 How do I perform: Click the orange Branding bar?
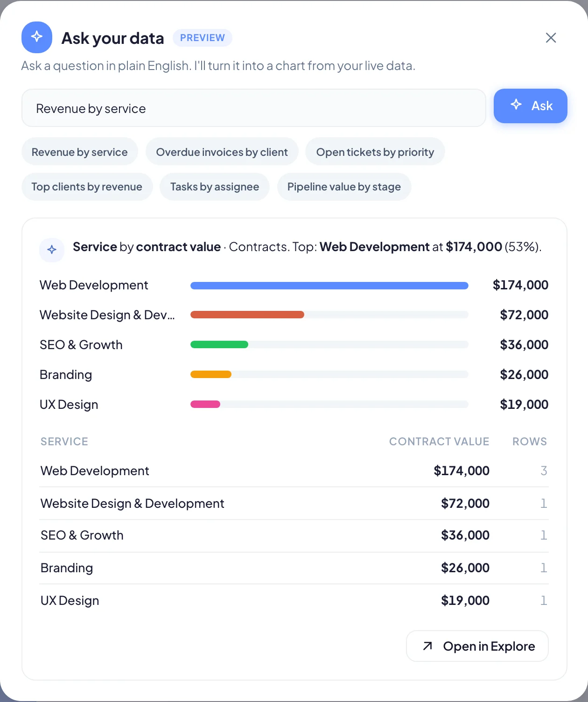click(211, 374)
